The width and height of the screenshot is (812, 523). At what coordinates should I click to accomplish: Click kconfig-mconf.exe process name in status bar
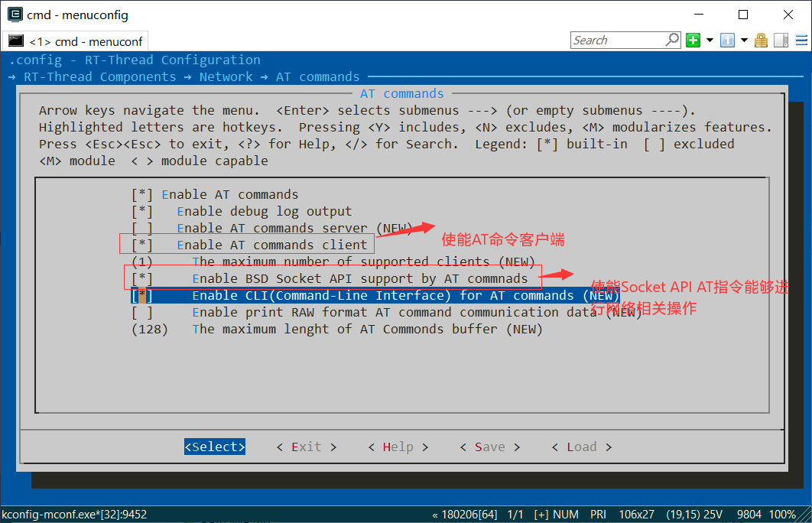coord(75,515)
